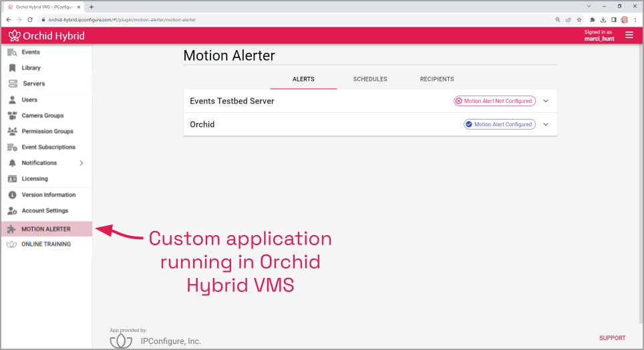The width and height of the screenshot is (644, 350).
Task: Click the share page icon in address bar
Action: click(x=569, y=20)
